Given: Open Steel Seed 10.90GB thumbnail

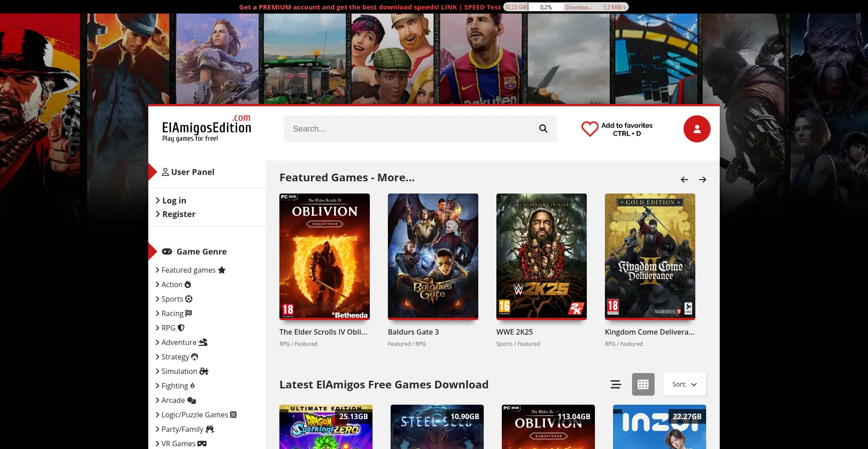Looking at the screenshot, I should coord(437,427).
